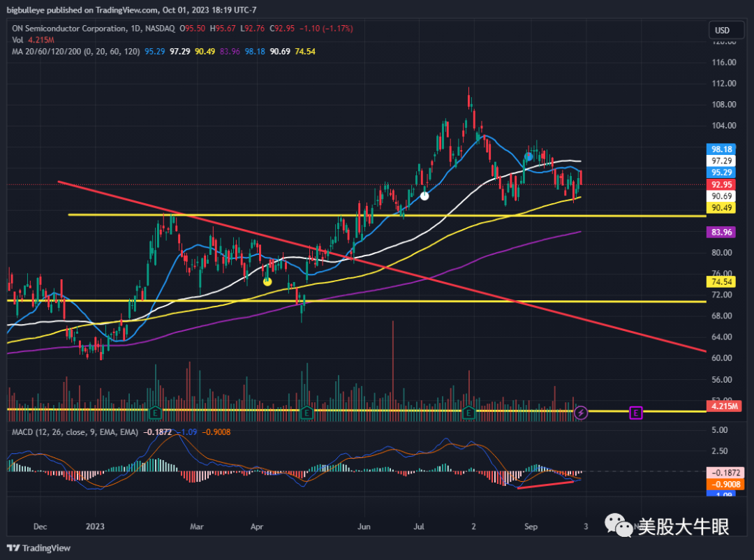The height and width of the screenshot is (560, 754).
Task: Click the blue 95.29 price axis label
Action: coord(721,172)
